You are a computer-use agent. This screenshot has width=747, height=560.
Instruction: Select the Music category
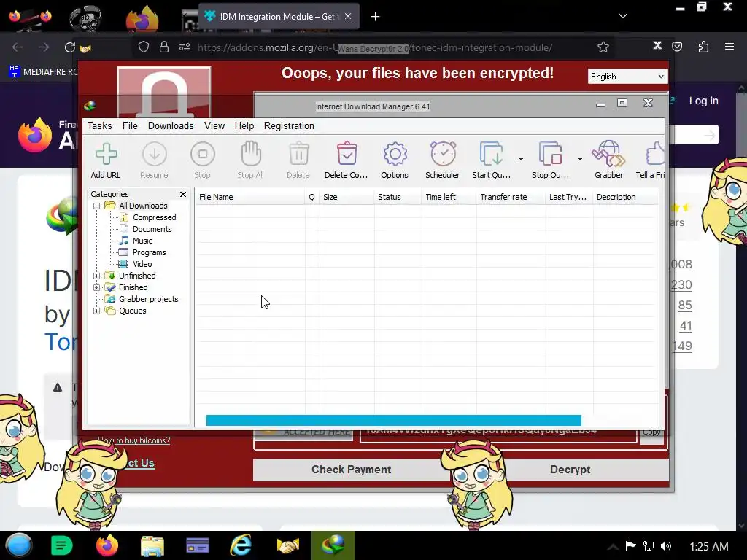pos(142,241)
